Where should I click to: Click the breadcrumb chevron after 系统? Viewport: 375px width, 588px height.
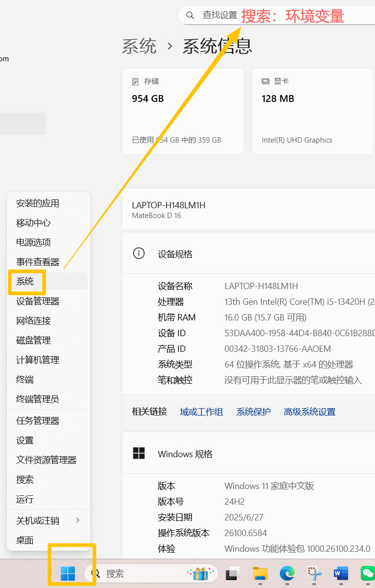click(170, 46)
